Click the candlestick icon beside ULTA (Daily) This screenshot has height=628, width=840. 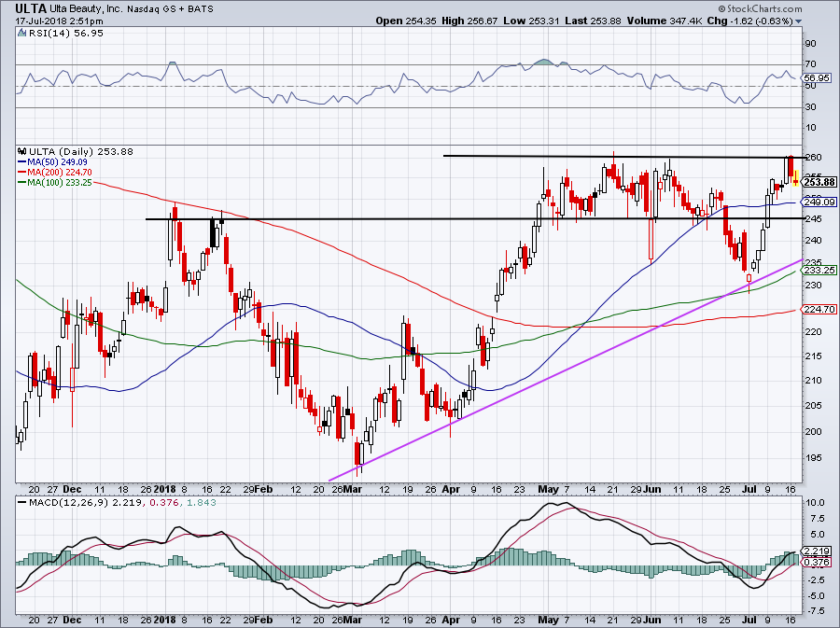coord(22,151)
